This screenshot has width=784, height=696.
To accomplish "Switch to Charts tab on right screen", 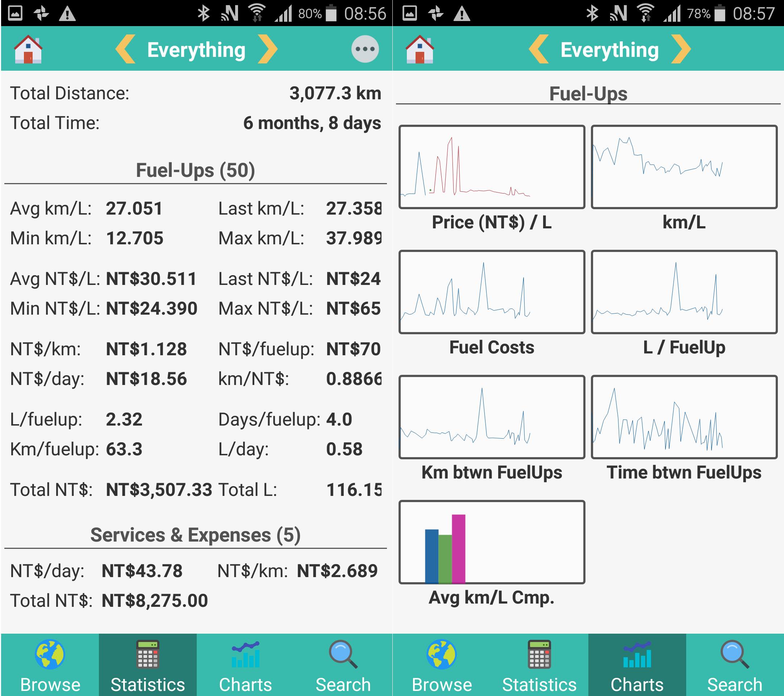I will [637, 665].
